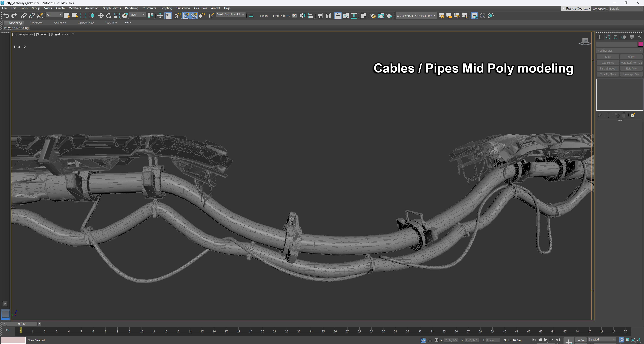Expand the Create Selection Set dropdown
The image size is (644, 344).
pos(243,14)
